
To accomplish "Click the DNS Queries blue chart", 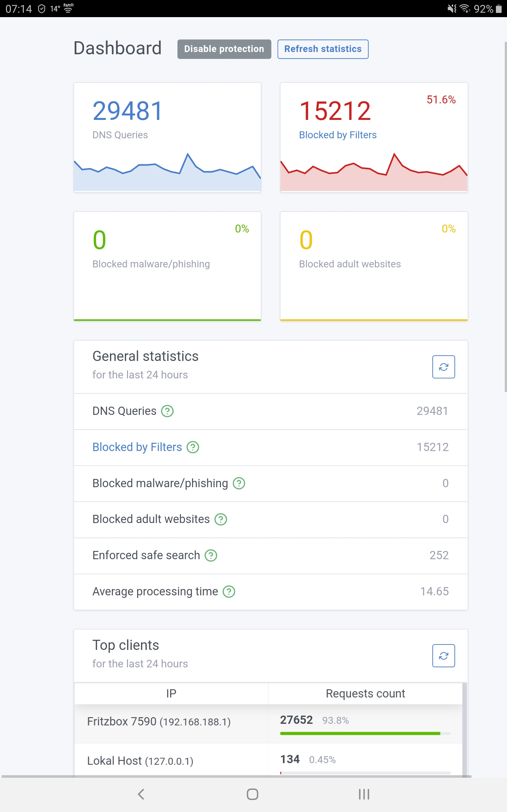I will [167, 174].
